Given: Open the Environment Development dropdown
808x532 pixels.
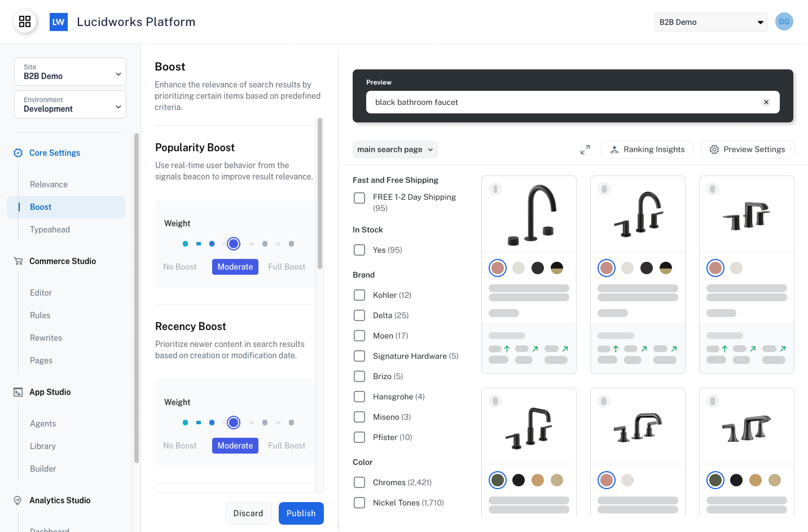Looking at the screenshot, I should (x=70, y=104).
